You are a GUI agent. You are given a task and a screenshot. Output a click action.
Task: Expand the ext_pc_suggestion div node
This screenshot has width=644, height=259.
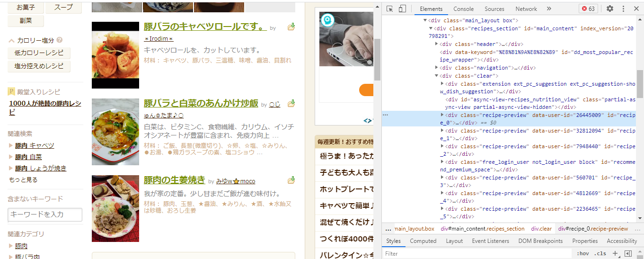coord(442,84)
